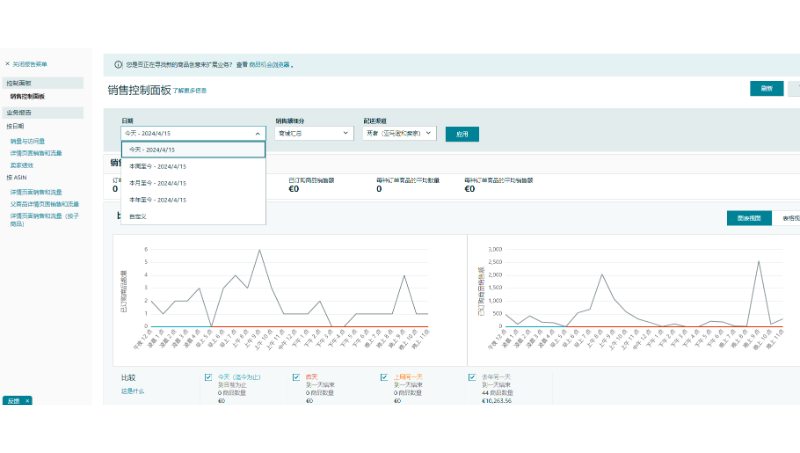Choose 本月至今 - 2024/4/15 from the list
Screen dimensions: 800x453
(x=193, y=183)
